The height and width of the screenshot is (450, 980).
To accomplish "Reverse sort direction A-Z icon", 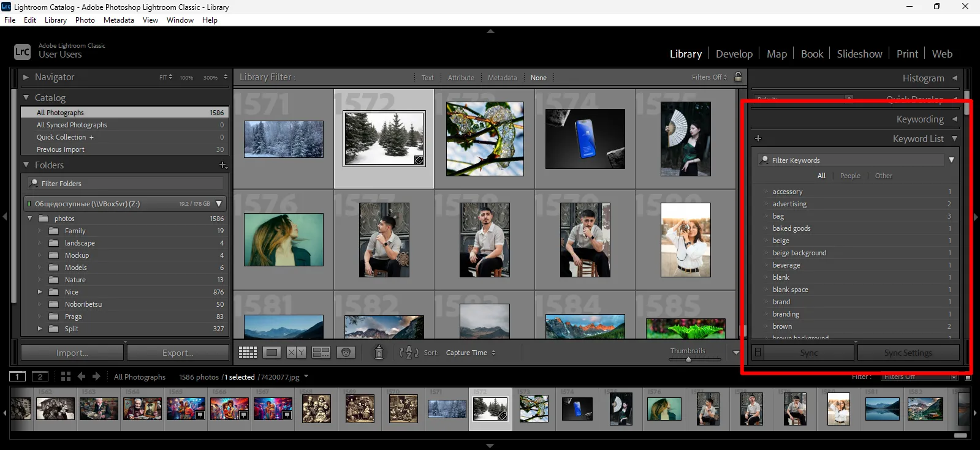I will (409, 352).
